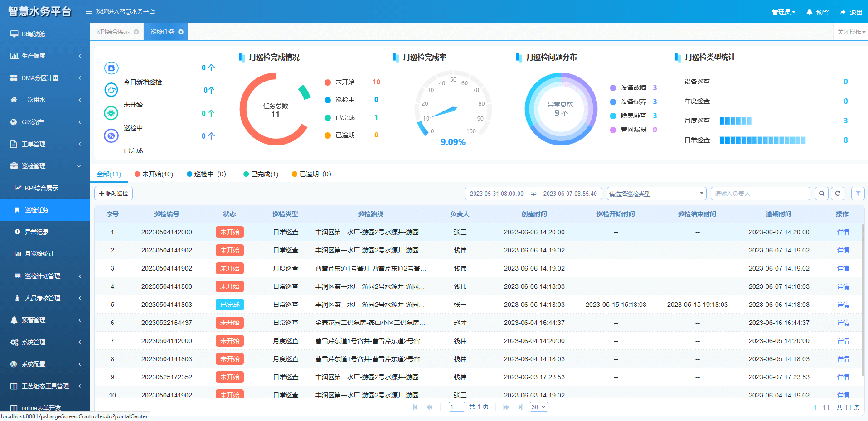Click the 系统管理 gears icon
Image resolution: width=868 pixels, height=421 pixels.
pyautogui.click(x=14, y=342)
